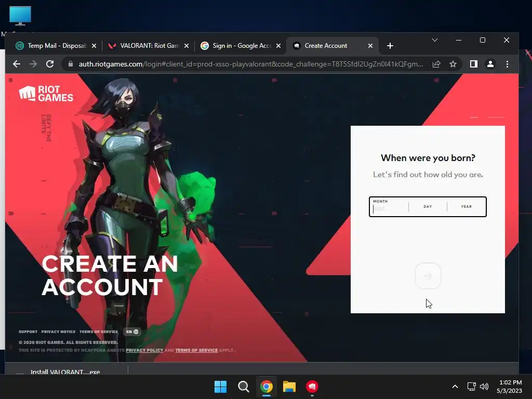532x399 pixels.
Task: Focus the Year birth date field
Action: [467, 207]
